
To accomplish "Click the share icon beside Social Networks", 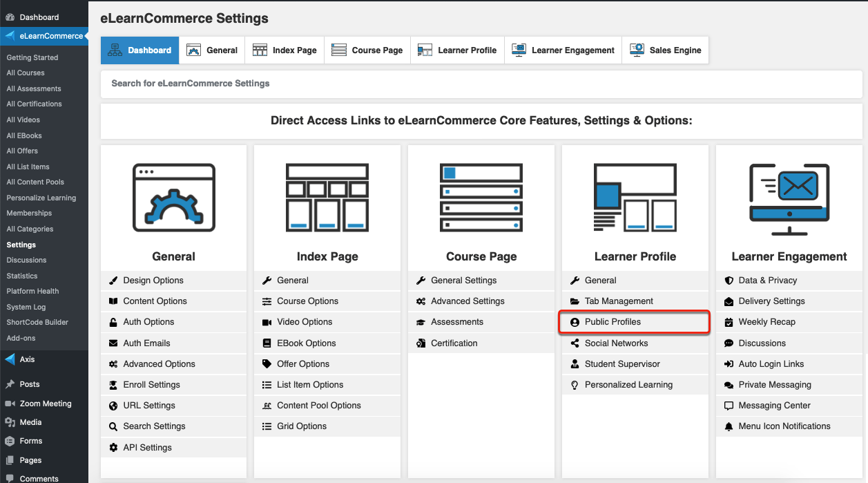I will 575,343.
